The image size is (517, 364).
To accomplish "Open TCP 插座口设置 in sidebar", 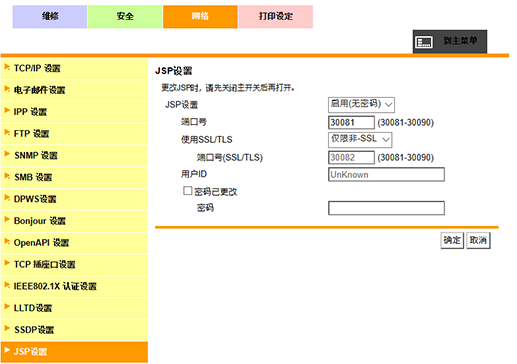I will click(x=74, y=265).
